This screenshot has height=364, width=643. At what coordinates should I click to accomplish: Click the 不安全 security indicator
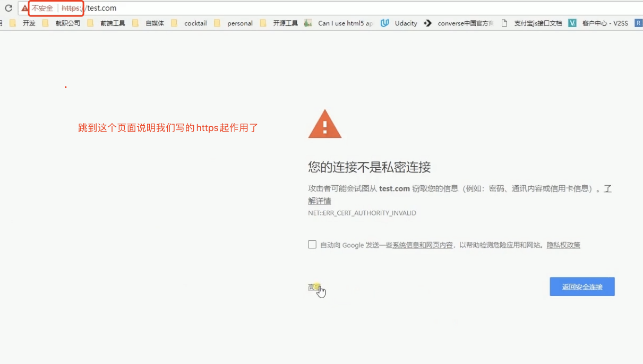[x=42, y=8]
